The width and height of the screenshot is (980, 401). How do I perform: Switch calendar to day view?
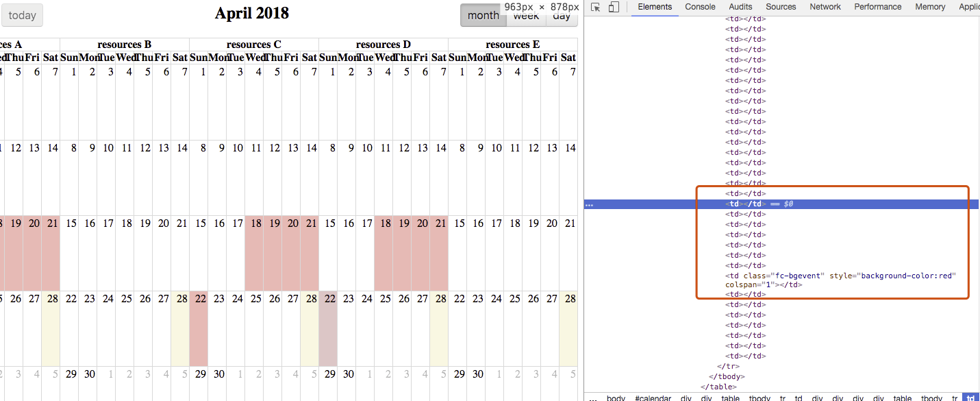(x=561, y=15)
